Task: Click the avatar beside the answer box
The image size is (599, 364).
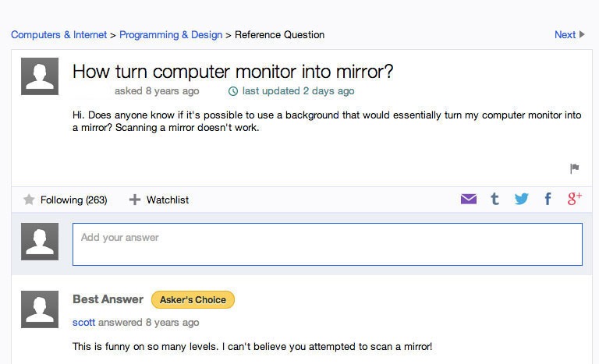Action: pos(40,242)
